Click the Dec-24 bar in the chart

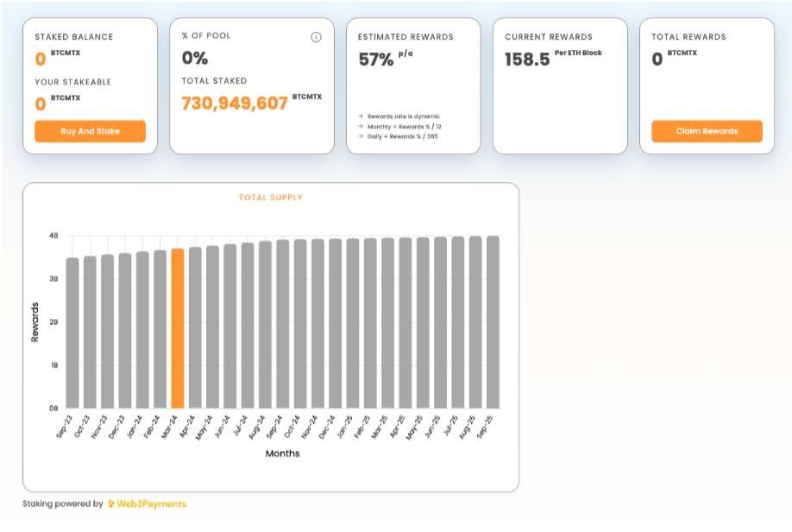[336, 323]
